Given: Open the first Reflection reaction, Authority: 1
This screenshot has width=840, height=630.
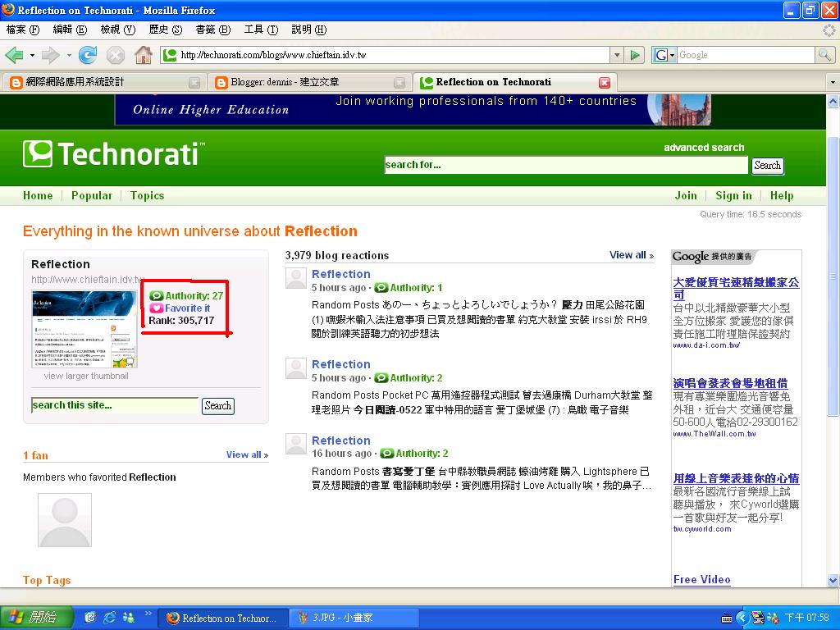Looking at the screenshot, I should tap(341, 274).
